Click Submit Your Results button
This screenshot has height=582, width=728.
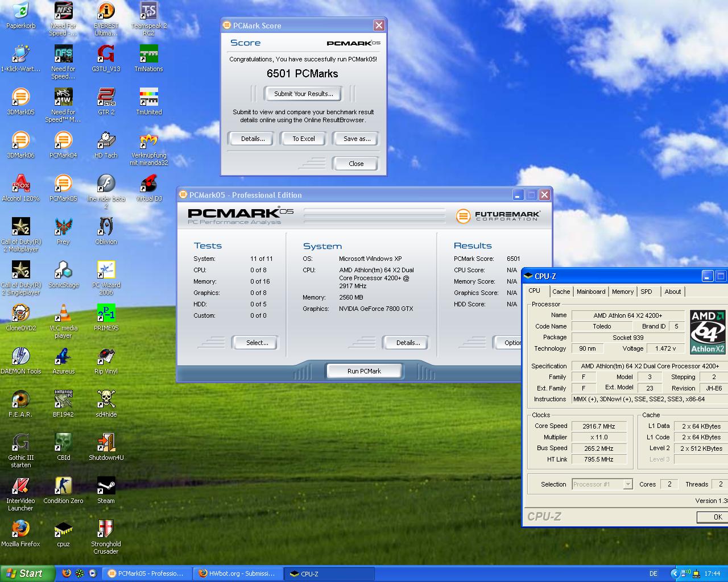point(304,94)
